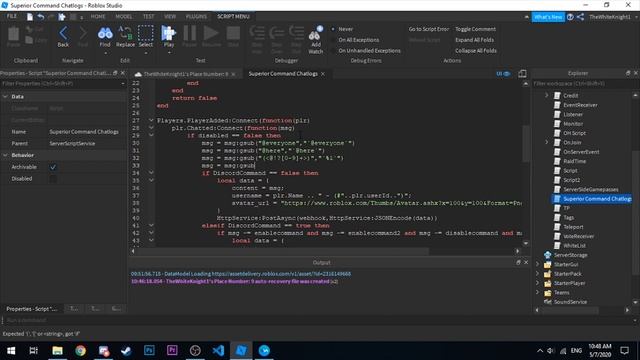Open File Explorer from taskbar
Image resolution: width=640 pixels, height=360 pixels.
57,351
